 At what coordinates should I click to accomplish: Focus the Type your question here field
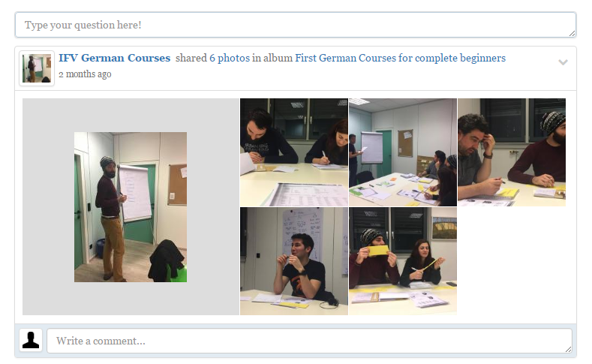pos(296,25)
